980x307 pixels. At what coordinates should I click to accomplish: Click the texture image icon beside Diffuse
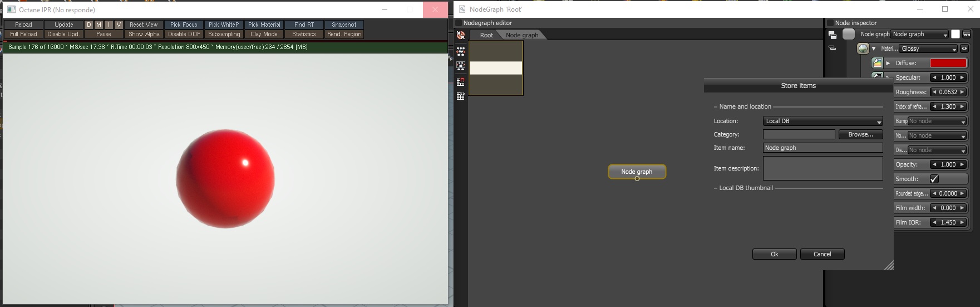pos(878,63)
